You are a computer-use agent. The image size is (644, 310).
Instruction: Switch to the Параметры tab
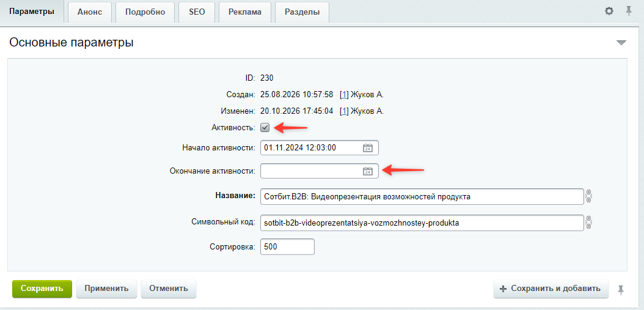click(x=32, y=12)
